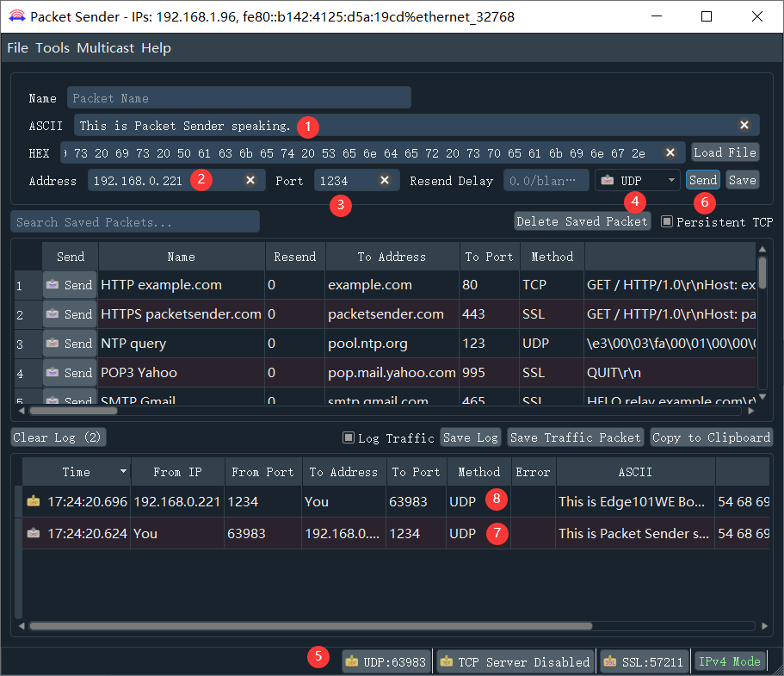The height and width of the screenshot is (676, 784).
Task: Click the Error column header
Action: pyautogui.click(x=533, y=471)
